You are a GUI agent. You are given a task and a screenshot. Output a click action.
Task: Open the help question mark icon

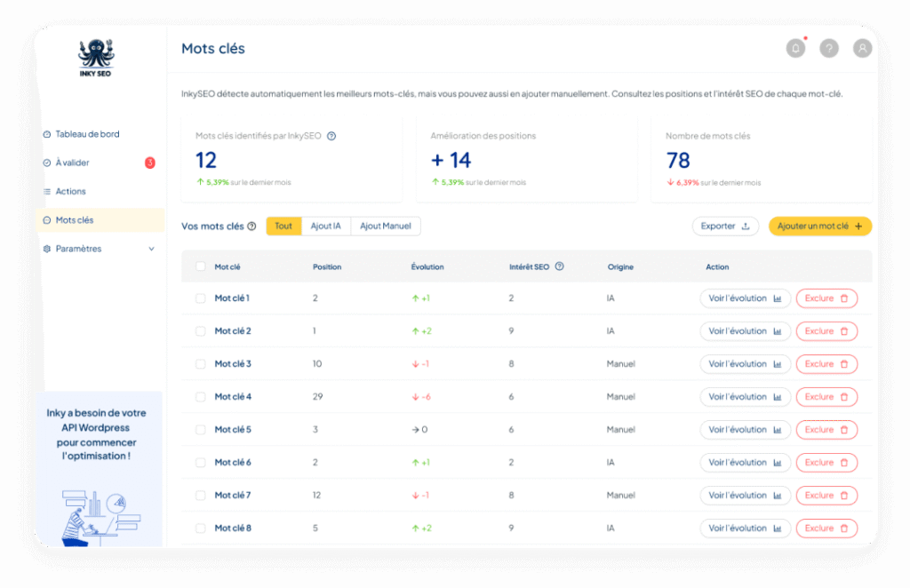(829, 49)
